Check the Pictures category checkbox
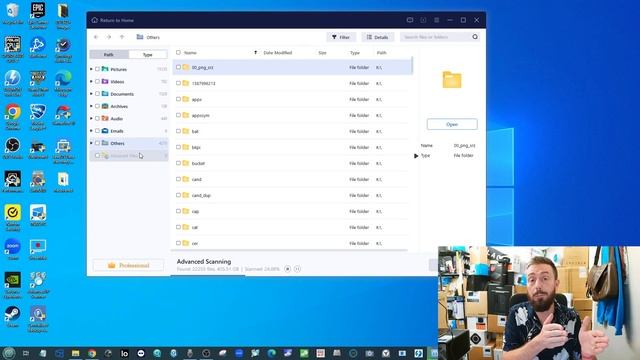Image resolution: width=640 pixels, height=360 pixels. [x=97, y=69]
